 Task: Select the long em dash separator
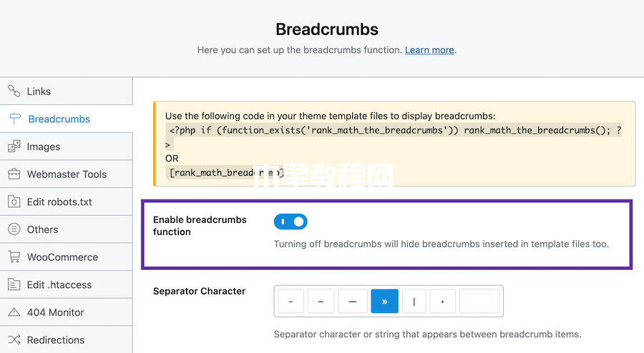pyautogui.click(x=352, y=302)
